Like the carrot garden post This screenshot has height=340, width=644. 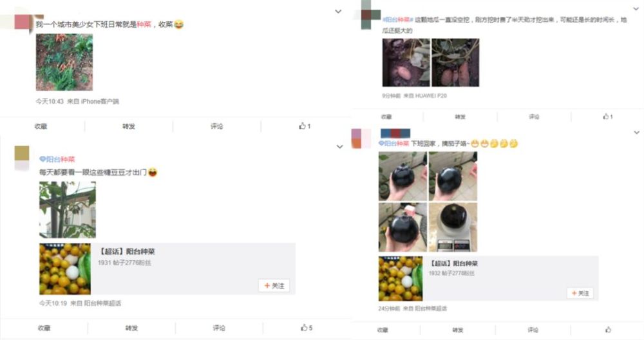tap(305, 126)
